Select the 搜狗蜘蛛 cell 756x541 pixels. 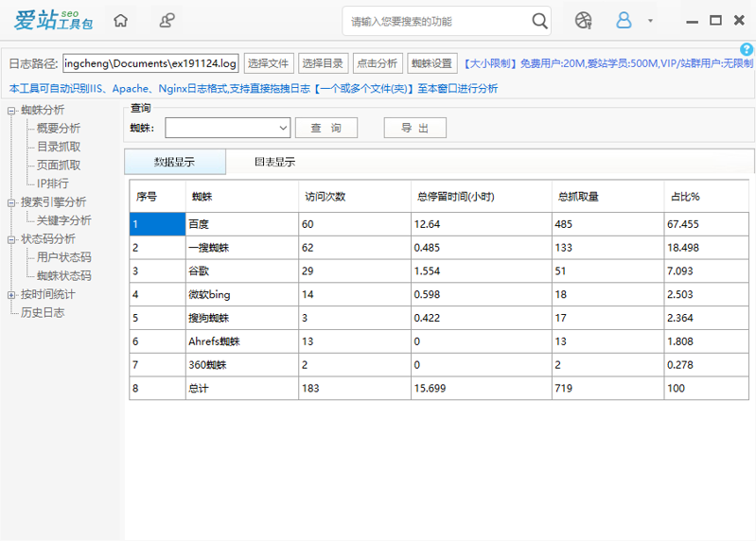point(242,318)
